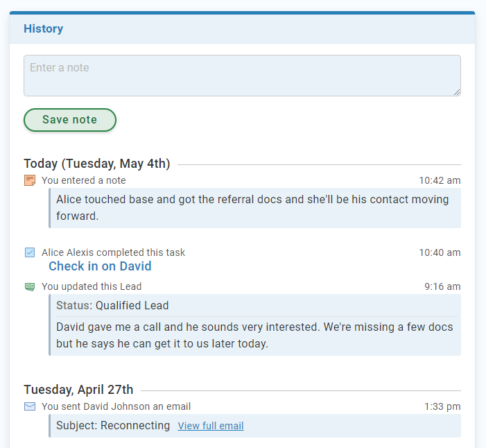
Task: Select the Today (Tuesday, May 4th) heading
Action: point(97,164)
